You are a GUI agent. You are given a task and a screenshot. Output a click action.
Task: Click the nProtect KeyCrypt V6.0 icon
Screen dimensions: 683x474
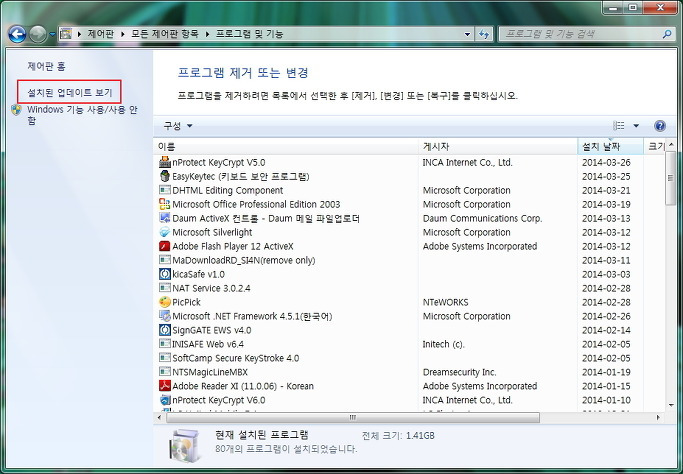click(x=165, y=400)
